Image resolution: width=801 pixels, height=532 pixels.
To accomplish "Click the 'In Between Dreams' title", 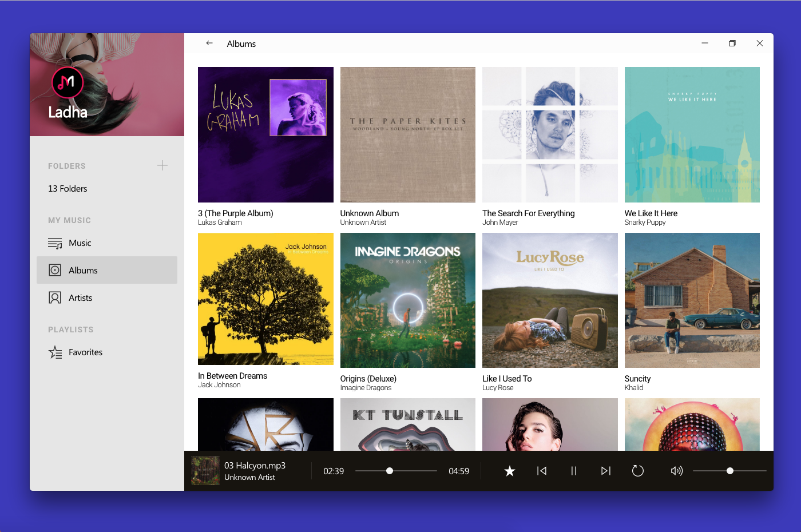I will coord(233,376).
